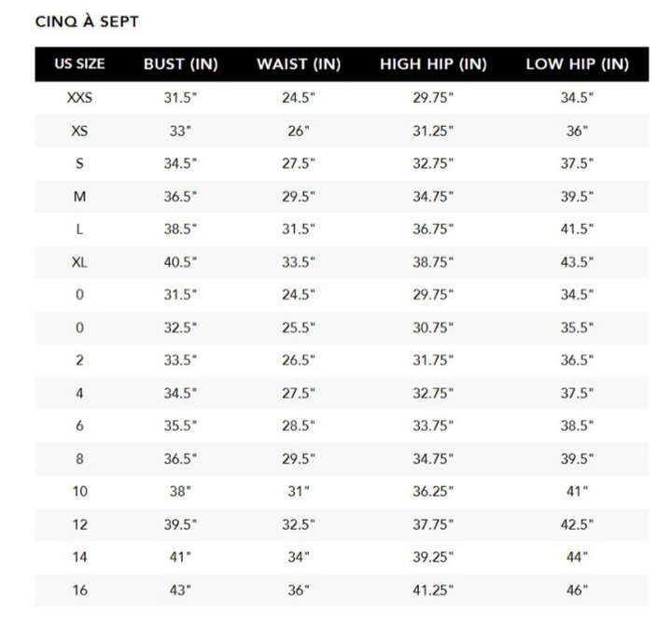This screenshot has height=628, width=672.
Task: Select the 46" low hip measurement
Action: click(x=577, y=590)
